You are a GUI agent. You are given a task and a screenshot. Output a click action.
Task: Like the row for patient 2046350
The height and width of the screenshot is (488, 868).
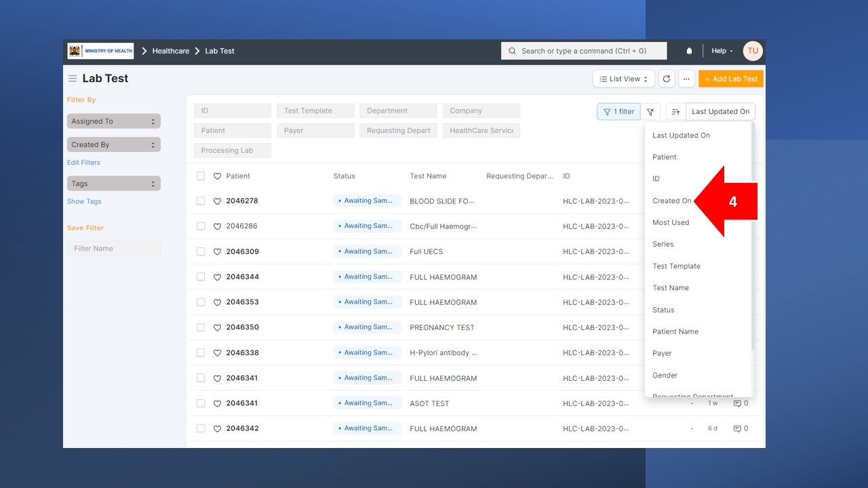tap(218, 327)
